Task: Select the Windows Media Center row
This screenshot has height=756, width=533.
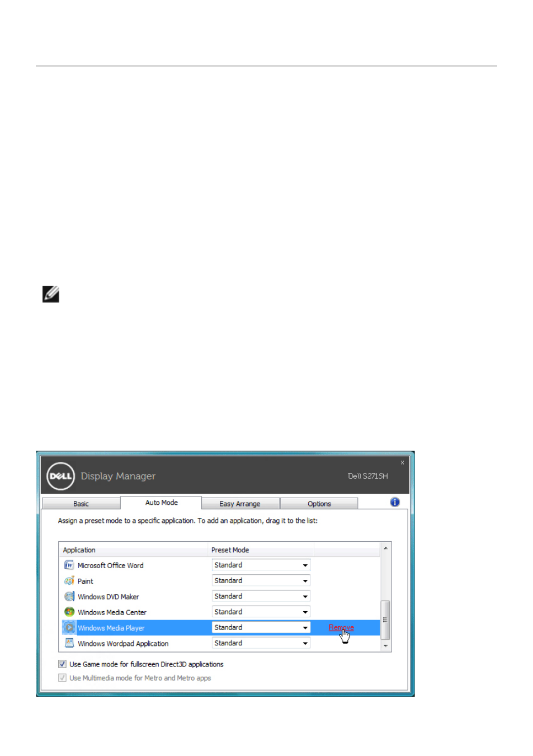Action: click(219, 612)
